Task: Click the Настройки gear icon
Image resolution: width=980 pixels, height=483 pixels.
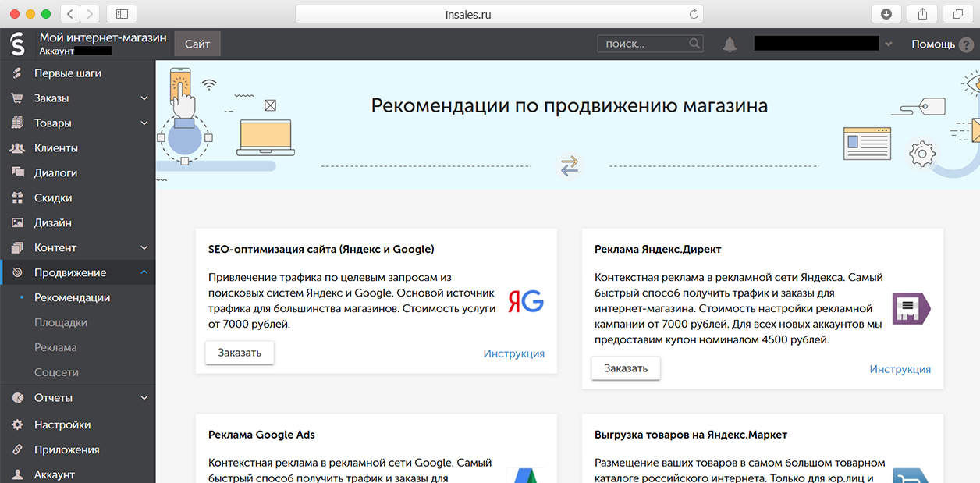Action: tap(17, 425)
